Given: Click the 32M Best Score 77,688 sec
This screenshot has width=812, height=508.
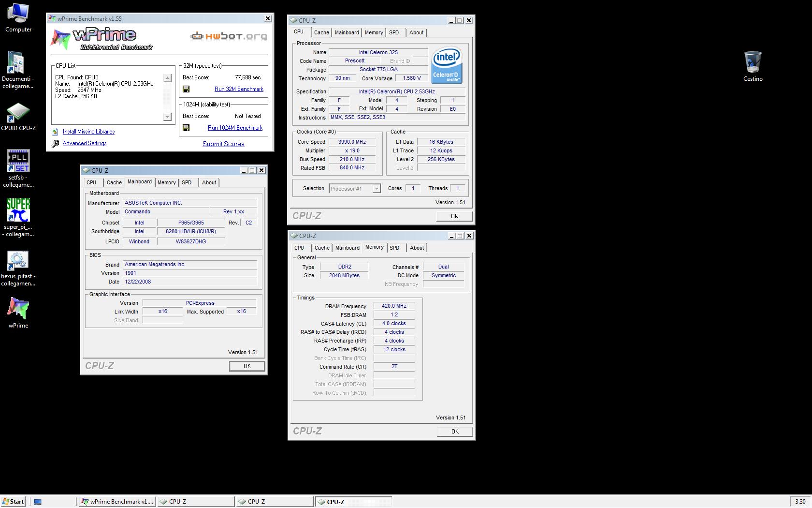Looking at the screenshot, I should [247, 77].
